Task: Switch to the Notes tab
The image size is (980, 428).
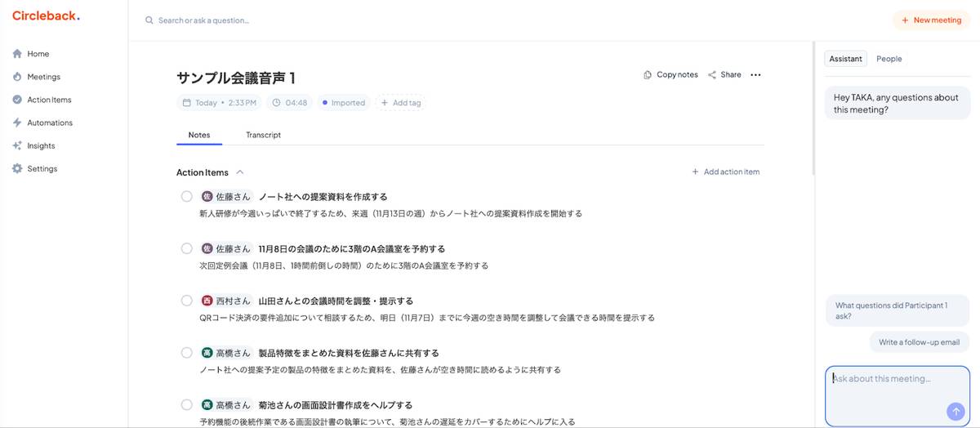Action: click(199, 135)
